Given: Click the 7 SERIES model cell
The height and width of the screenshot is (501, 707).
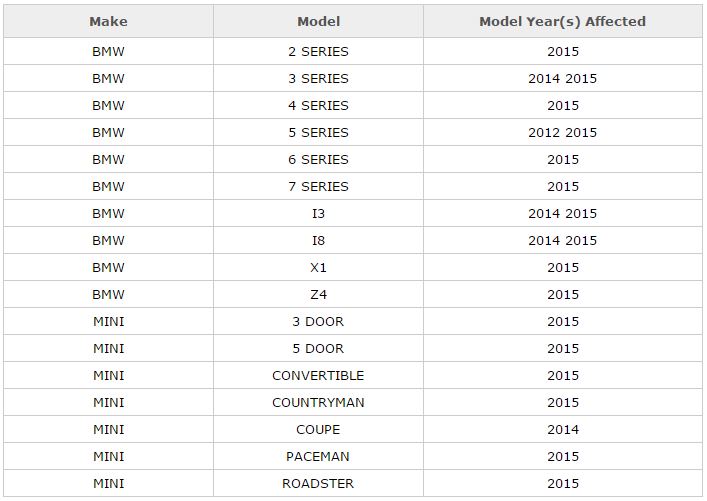Looking at the screenshot, I should [x=318, y=187].
